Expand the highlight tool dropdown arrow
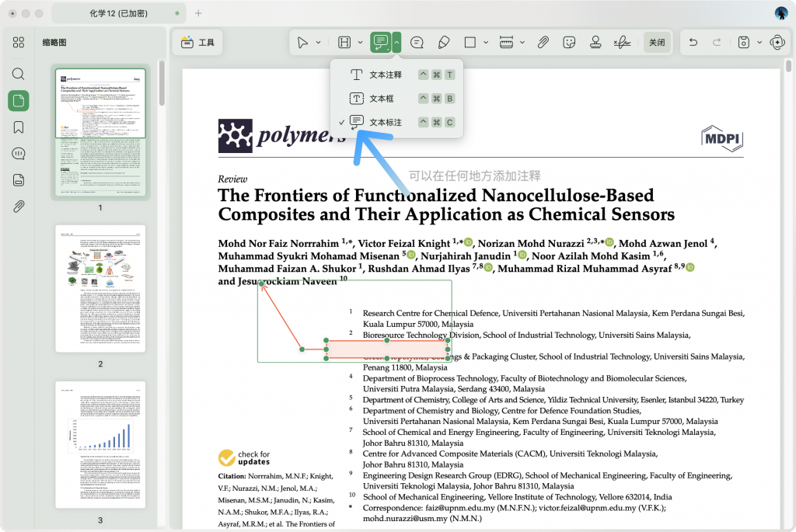Screen dimensions: 796x532 click(x=360, y=43)
